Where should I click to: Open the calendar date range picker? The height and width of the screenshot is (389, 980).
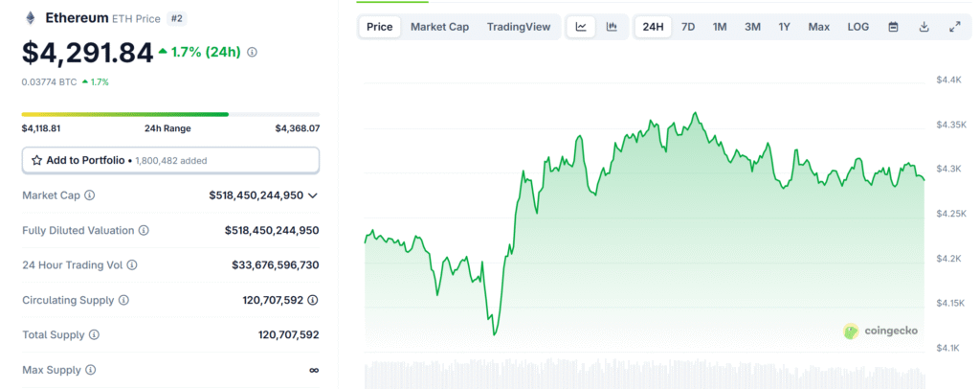[x=893, y=27]
